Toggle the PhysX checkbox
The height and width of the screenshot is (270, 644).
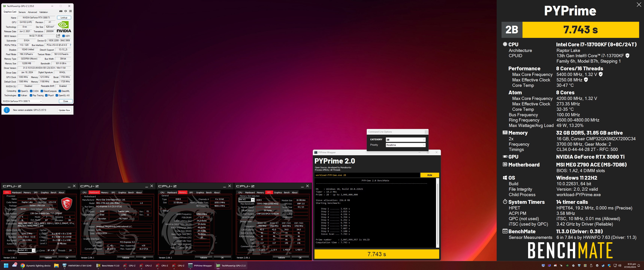[x=46, y=95]
